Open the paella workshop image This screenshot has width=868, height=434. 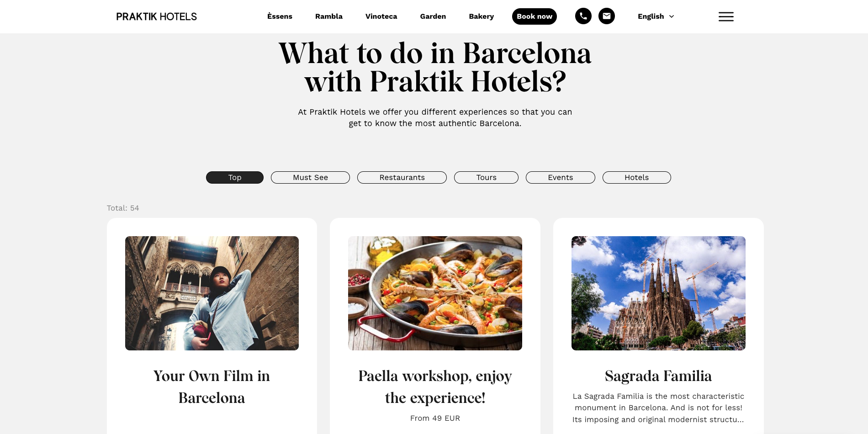[x=435, y=293]
